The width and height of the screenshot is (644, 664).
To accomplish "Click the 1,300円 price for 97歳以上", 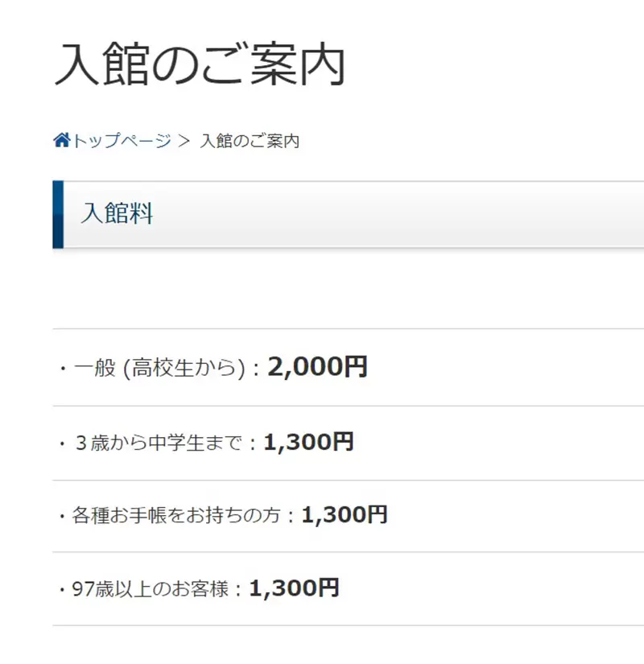I will [x=294, y=588].
